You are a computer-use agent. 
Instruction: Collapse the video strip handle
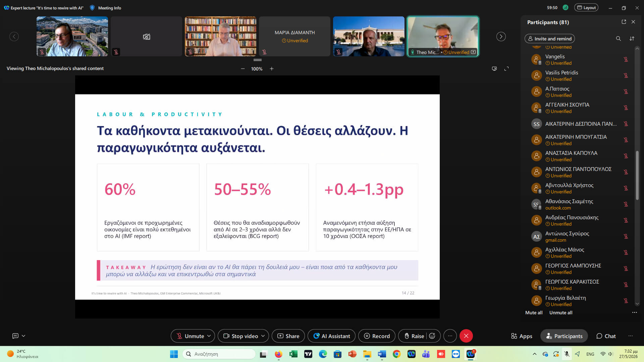257,60
